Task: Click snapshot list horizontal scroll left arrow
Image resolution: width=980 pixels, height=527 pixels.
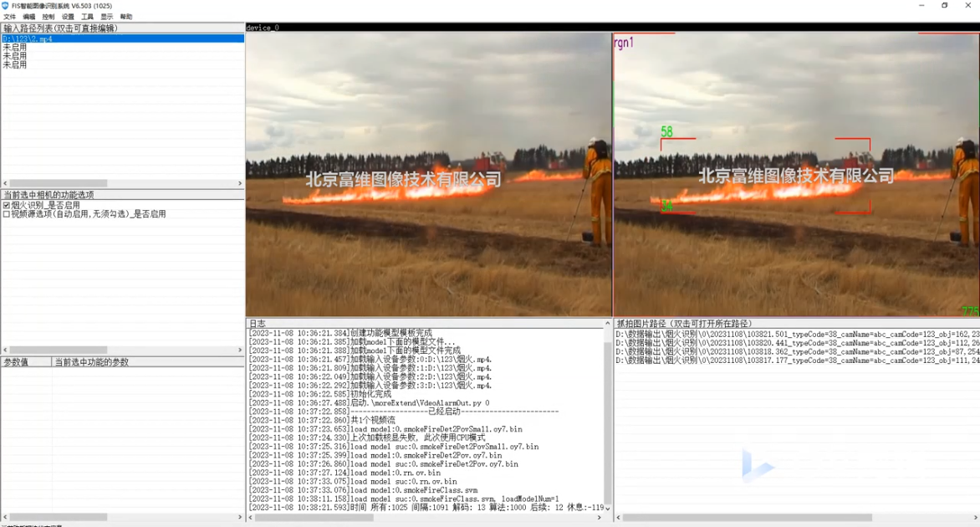Action: 619,518
